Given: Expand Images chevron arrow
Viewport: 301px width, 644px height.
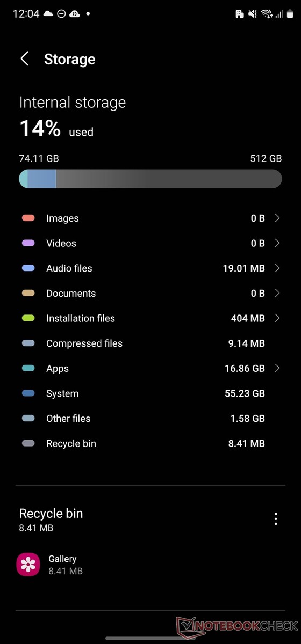Looking at the screenshot, I should pyautogui.click(x=277, y=218).
